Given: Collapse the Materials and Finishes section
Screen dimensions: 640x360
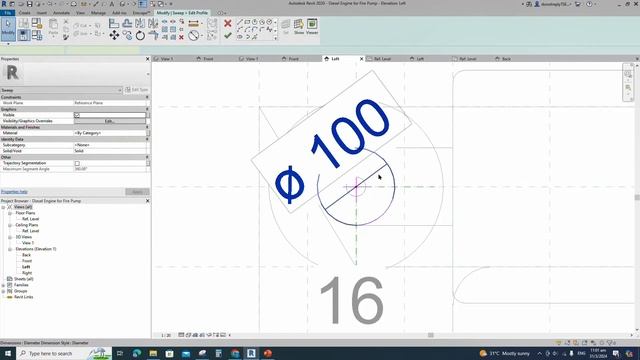Looking at the screenshot, I should (147, 127).
